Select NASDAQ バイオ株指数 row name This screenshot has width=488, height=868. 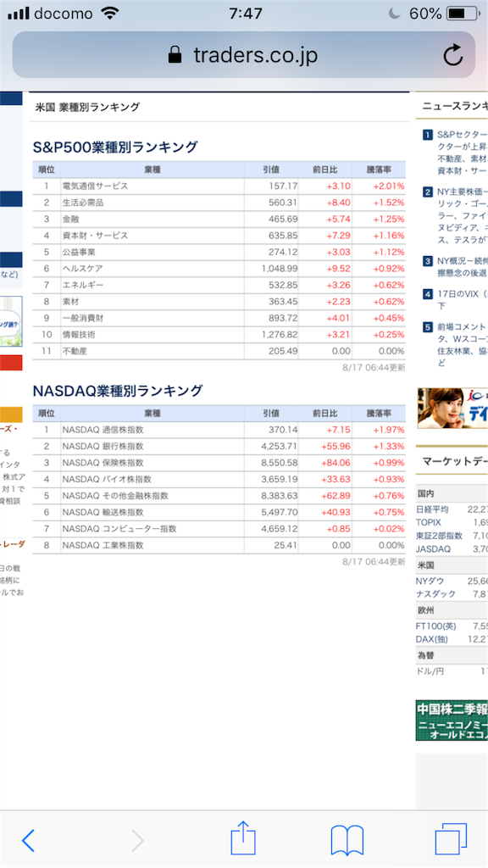[x=107, y=480]
